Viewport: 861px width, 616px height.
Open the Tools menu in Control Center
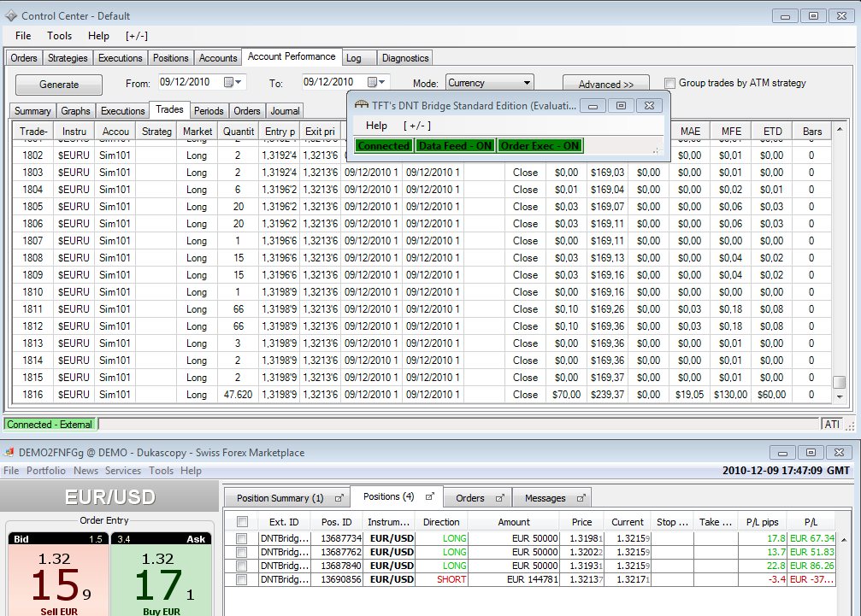click(59, 36)
